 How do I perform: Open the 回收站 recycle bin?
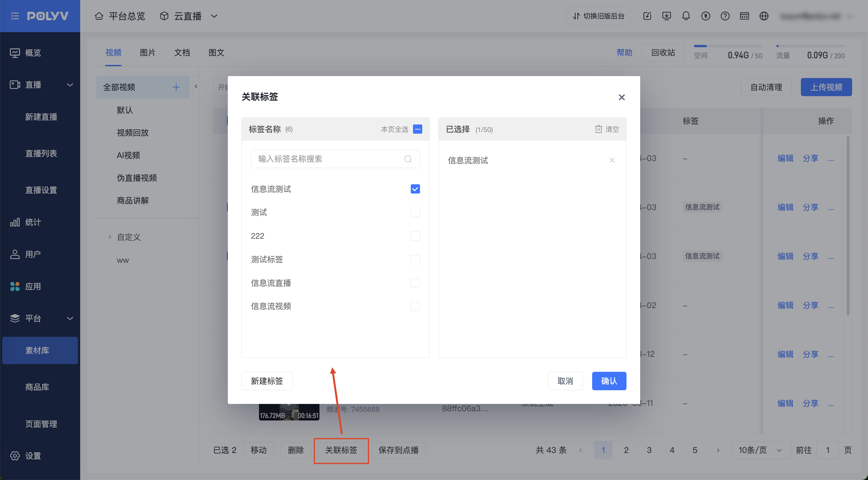pos(663,53)
